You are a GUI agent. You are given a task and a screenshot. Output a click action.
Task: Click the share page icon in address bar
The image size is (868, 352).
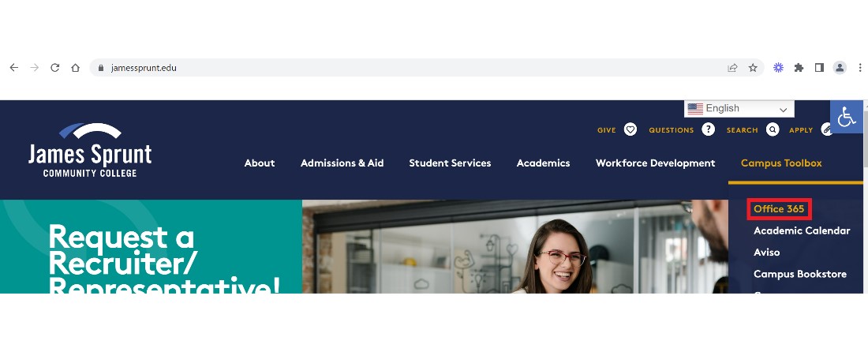732,68
